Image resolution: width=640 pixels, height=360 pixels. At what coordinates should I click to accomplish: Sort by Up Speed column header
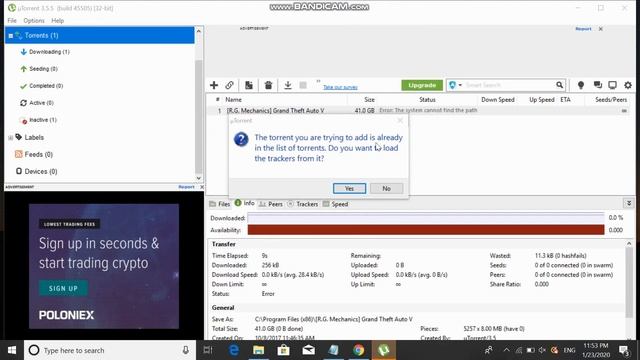tap(542, 100)
